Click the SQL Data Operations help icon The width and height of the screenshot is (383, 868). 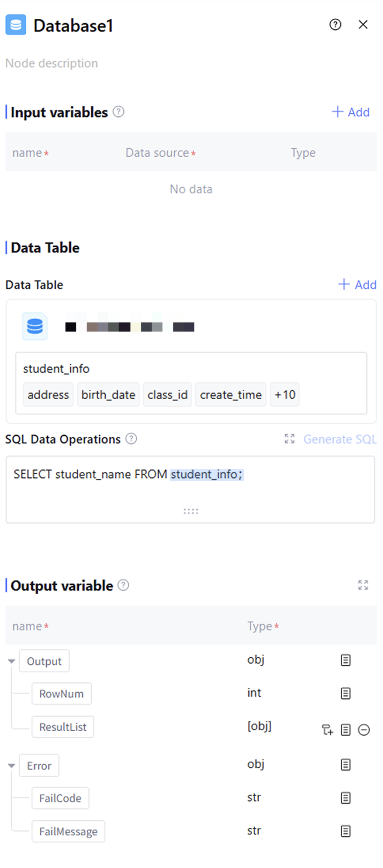click(131, 439)
